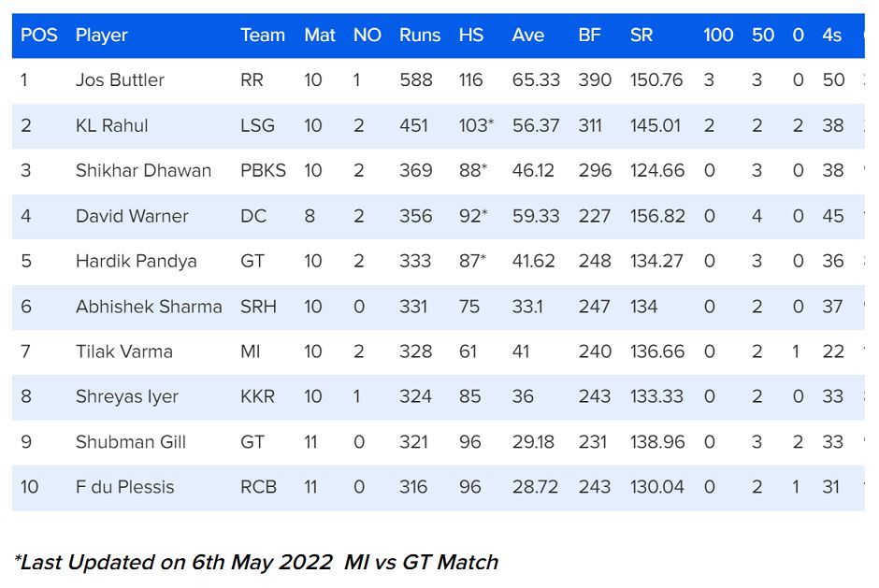Open Abhishek Sharma's player entry
Screen dimensions: 879x588
(149, 306)
